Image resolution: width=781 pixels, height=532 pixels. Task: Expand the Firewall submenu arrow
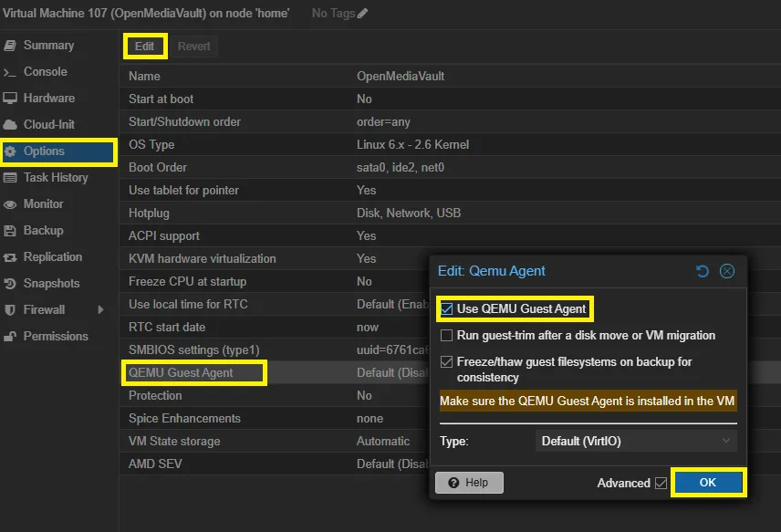tap(100, 310)
